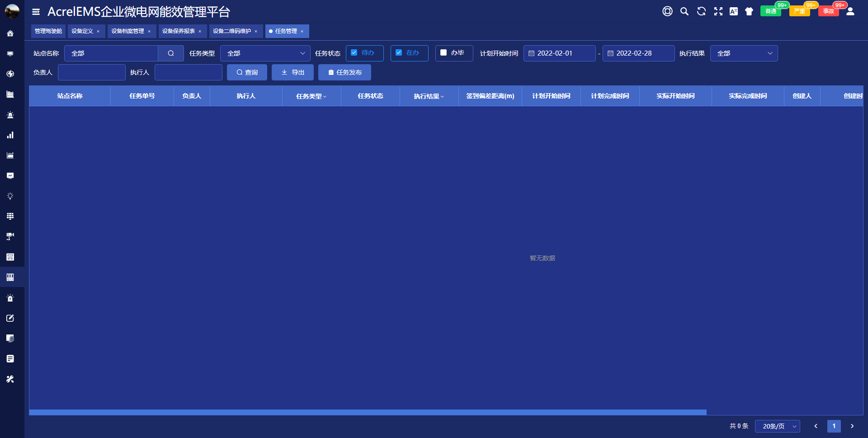Open the theme shirt icon
Image resolution: width=868 pixels, height=438 pixels.
pyautogui.click(x=749, y=11)
